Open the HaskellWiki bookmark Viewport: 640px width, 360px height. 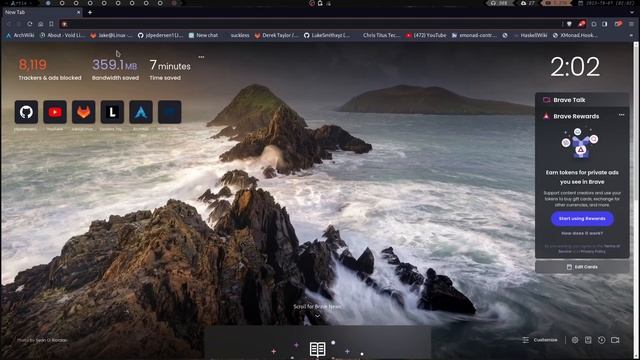530,36
